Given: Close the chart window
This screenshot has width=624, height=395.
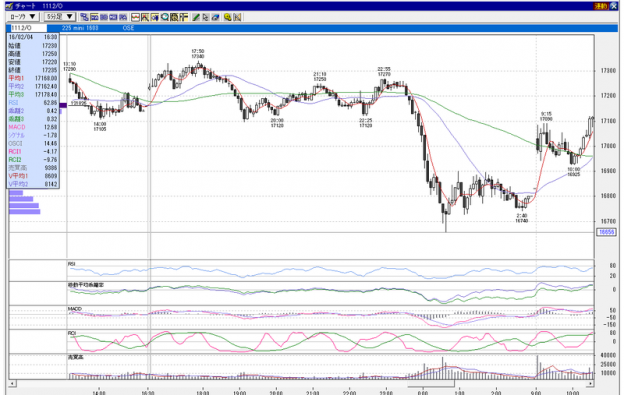Looking at the screenshot, I should 613,6.
